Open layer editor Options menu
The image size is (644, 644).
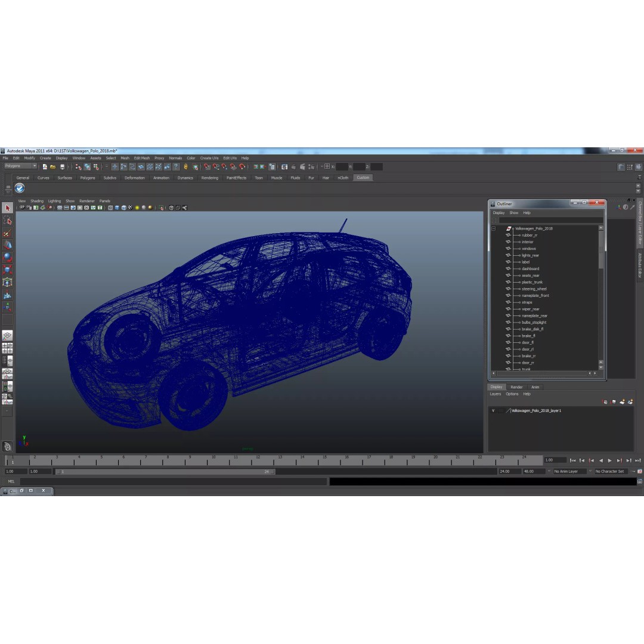(512, 394)
